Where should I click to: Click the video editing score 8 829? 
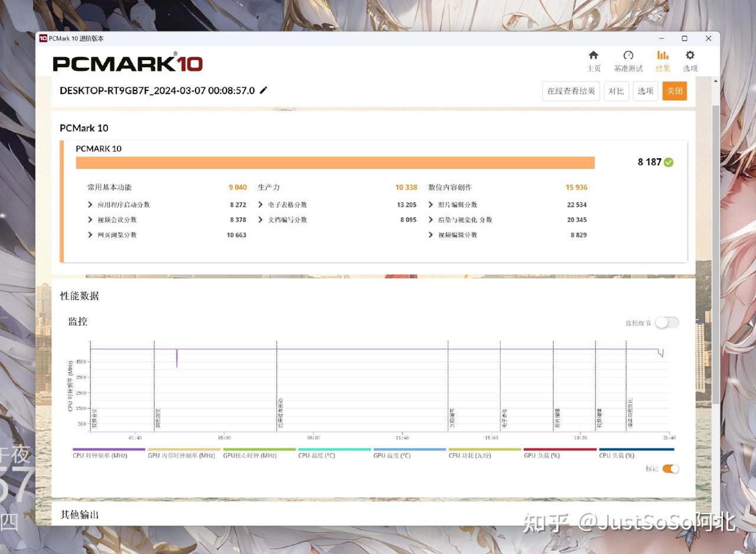578,235
